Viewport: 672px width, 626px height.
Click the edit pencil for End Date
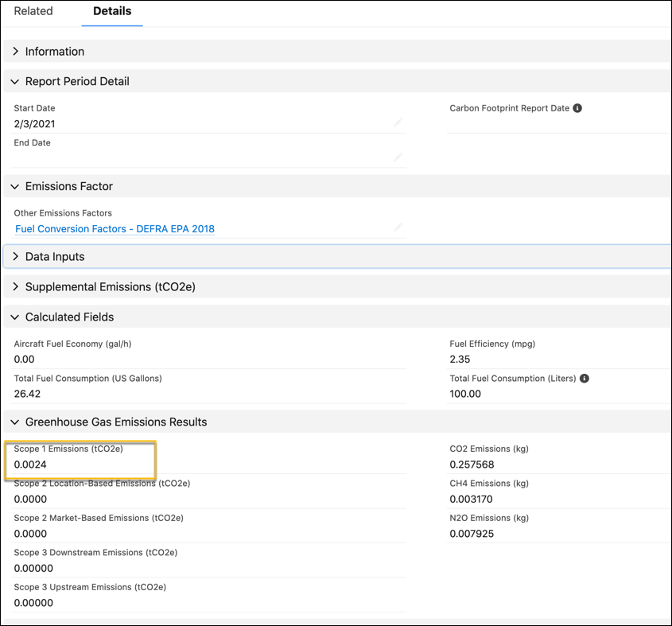(x=398, y=157)
